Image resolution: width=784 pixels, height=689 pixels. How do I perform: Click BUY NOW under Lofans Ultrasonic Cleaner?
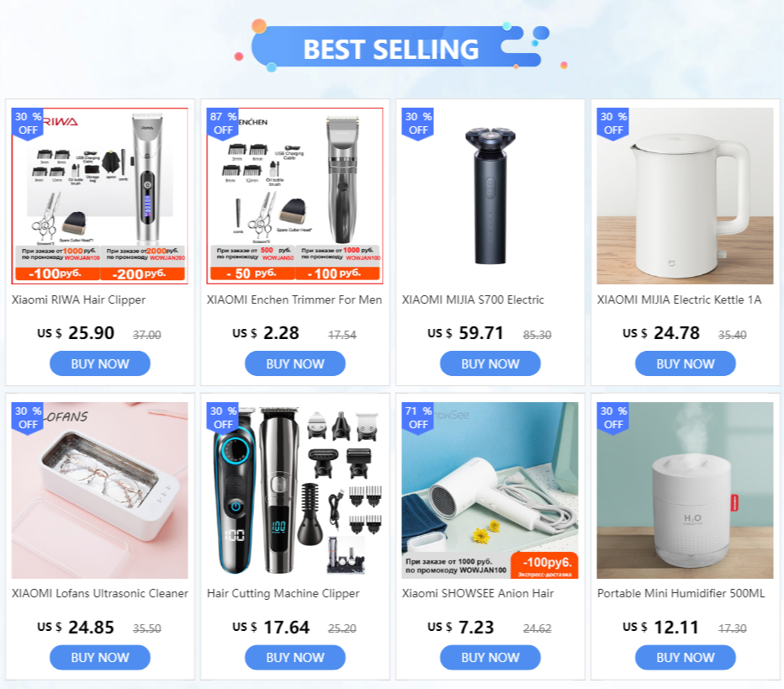[100, 657]
